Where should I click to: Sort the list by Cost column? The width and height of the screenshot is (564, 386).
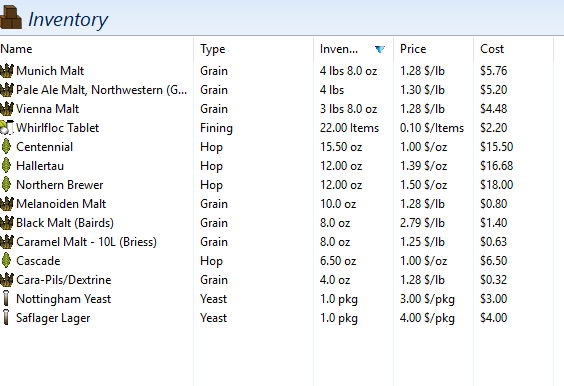tap(492, 49)
